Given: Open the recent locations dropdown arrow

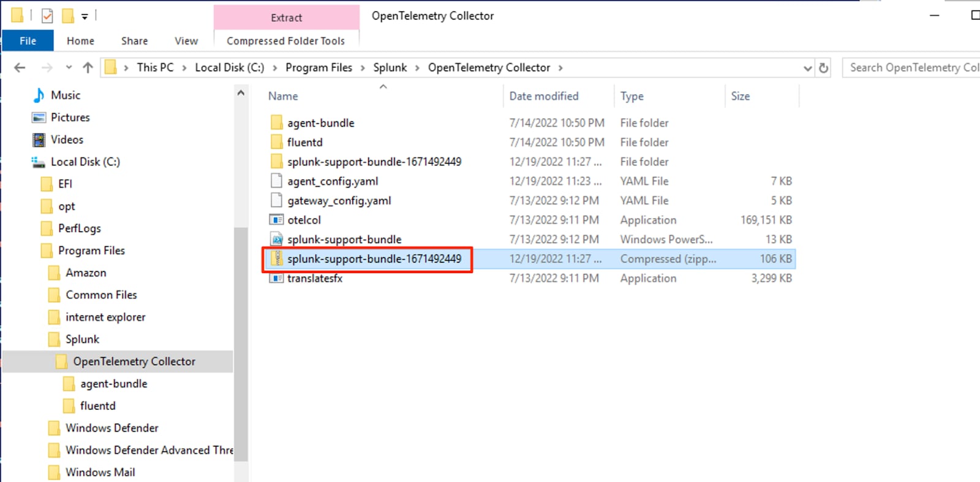Looking at the screenshot, I should coord(69,67).
